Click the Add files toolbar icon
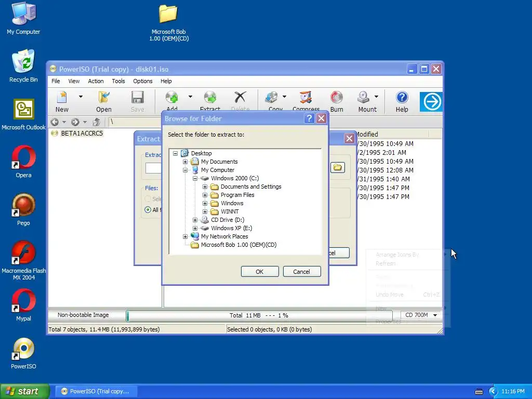Image resolution: width=532 pixels, height=399 pixels. pyautogui.click(x=172, y=100)
